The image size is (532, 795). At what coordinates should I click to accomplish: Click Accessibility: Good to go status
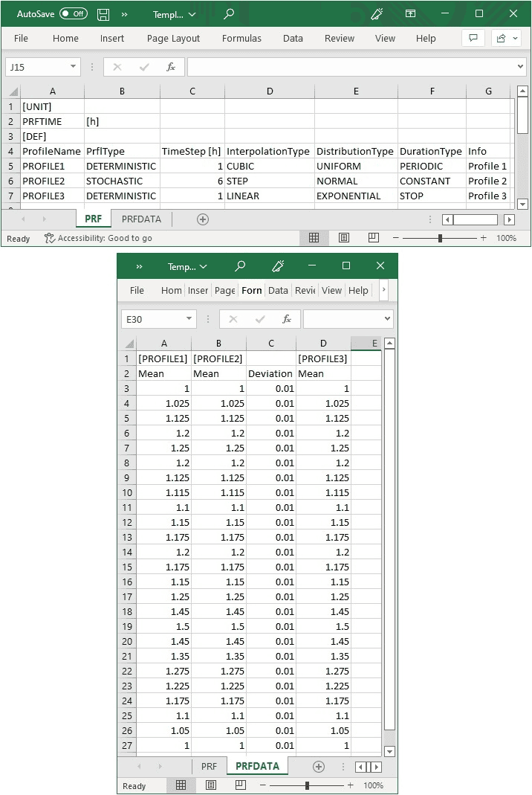tap(98, 238)
